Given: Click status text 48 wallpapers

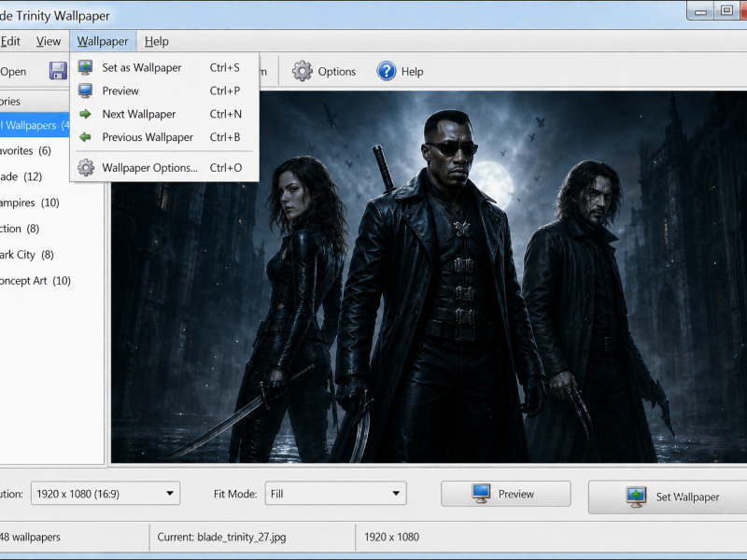Looking at the screenshot, I should pos(30,538).
